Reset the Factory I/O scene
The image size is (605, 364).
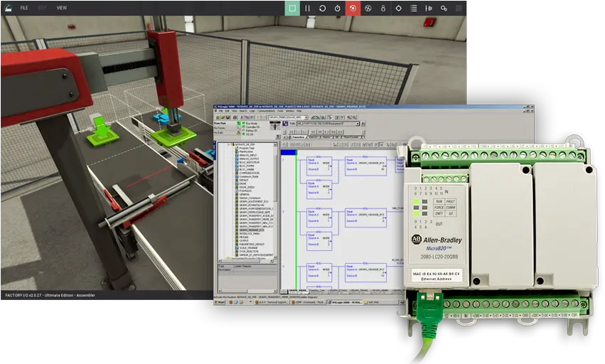point(322,8)
